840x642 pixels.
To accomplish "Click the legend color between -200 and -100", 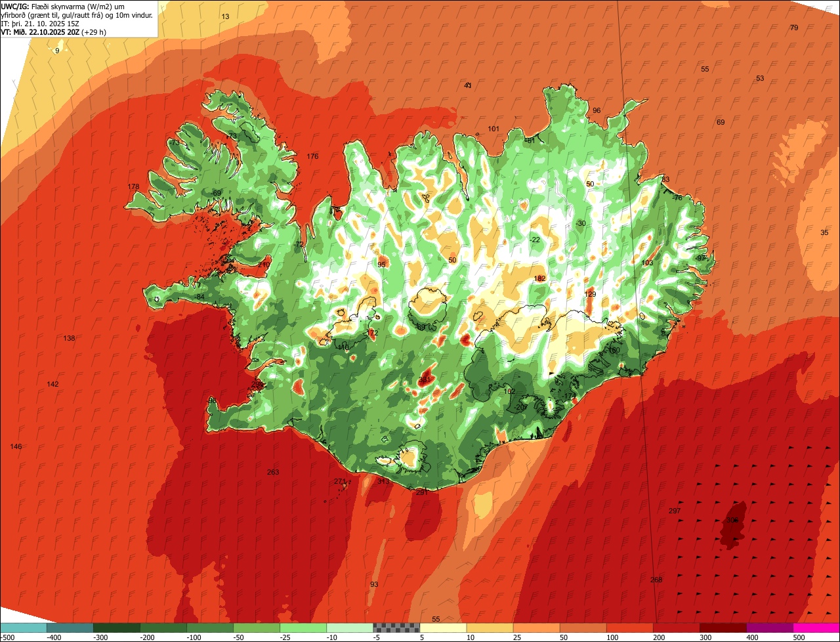I will 163,628.
